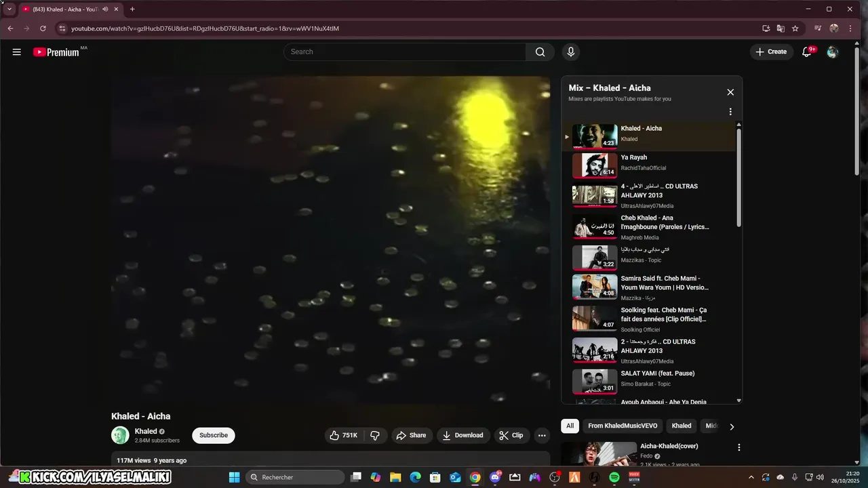Viewport: 868px width, 488px height.
Task: Open Spotify from the taskbar
Action: pos(614,477)
